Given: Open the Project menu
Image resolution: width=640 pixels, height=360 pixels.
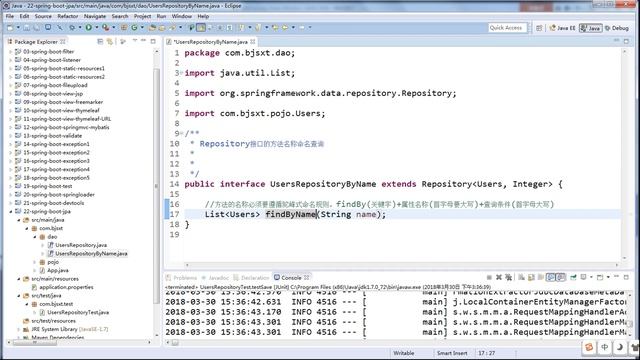Looking at the screenshot, I should (142, 16).
